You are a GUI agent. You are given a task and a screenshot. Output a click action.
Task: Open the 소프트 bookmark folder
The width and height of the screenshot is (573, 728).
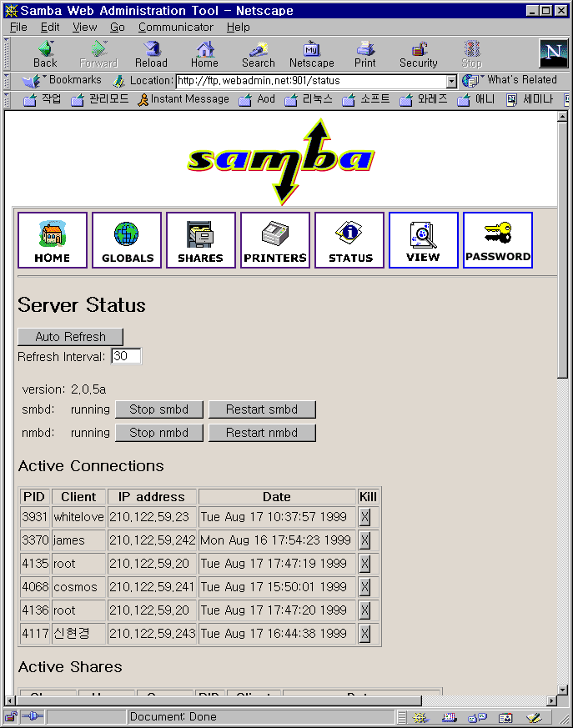pos(366,99)
